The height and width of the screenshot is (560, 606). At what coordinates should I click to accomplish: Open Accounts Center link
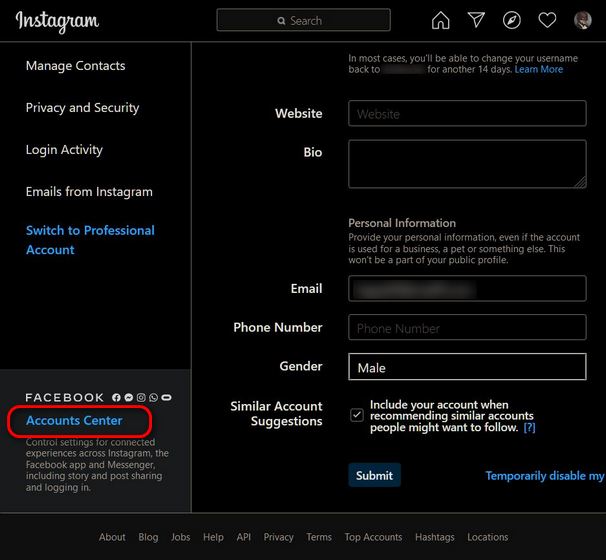[74, 420]
